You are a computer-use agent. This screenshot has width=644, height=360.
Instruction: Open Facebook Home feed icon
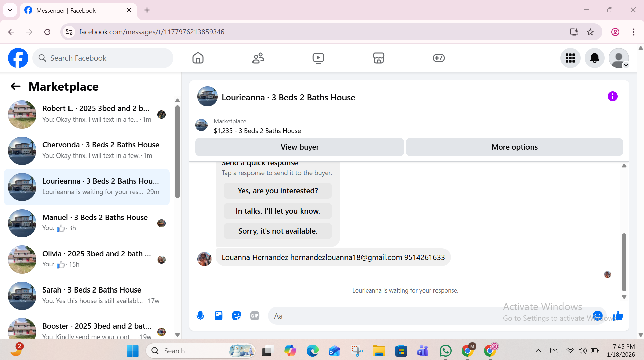pos(198,58)
